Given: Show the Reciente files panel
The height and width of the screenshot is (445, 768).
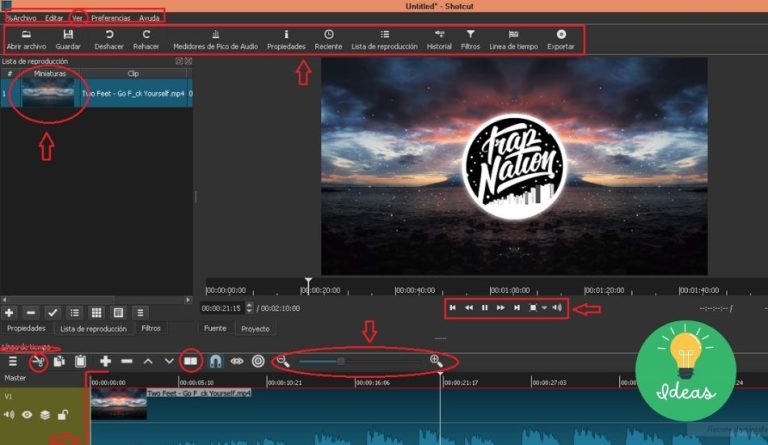Looking at the screenshot, I should click(x=328, y=40).
